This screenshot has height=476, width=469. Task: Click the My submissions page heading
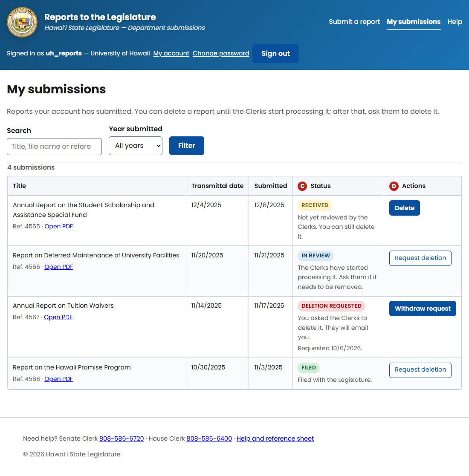[56, 89]
